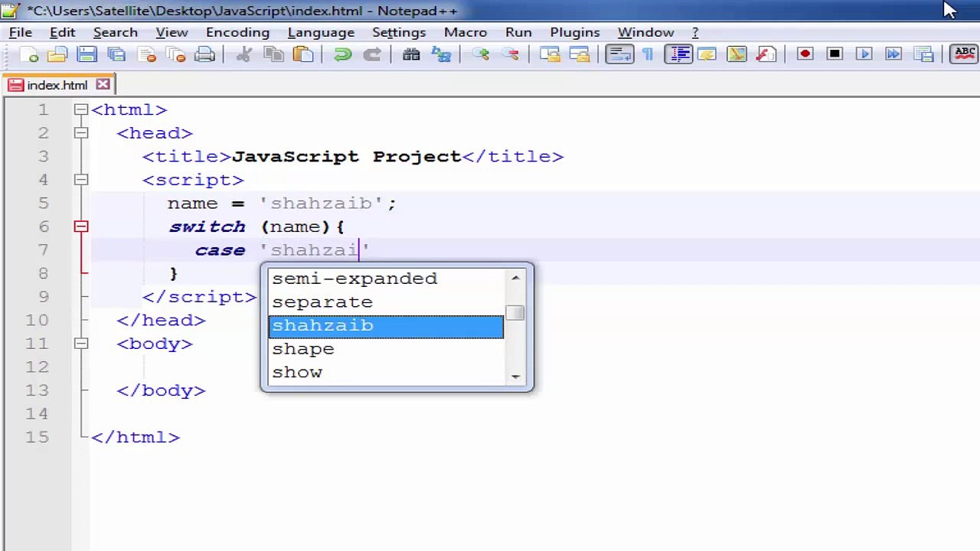Toggle the indent guide button
The image size is (980, 551).
[678, 54]
